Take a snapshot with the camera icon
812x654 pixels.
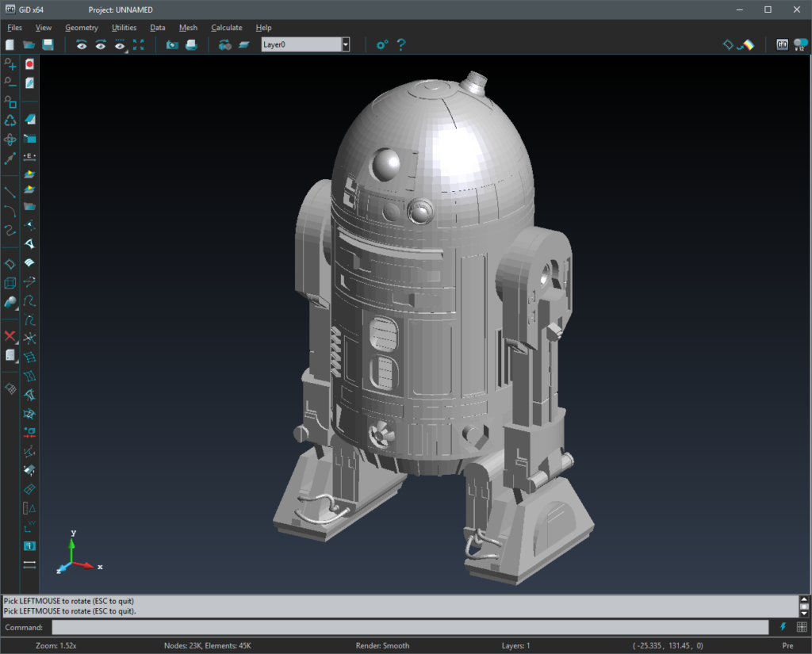[172, 45]
